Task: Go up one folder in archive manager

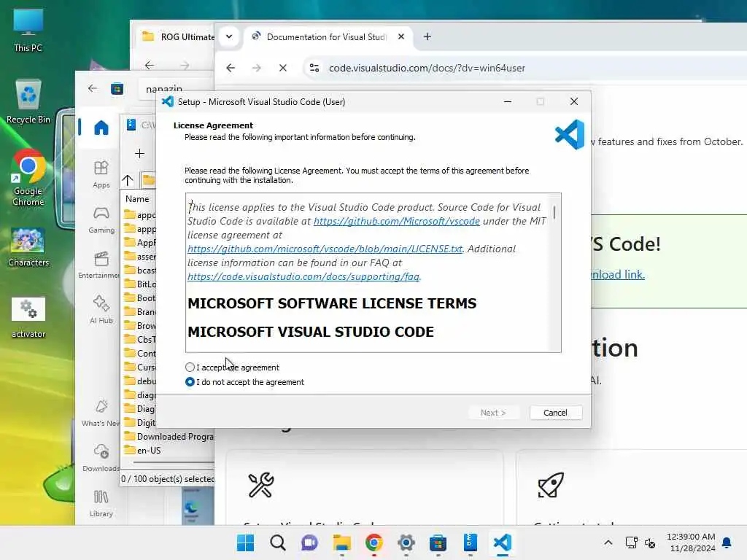Action: (x=128, y=180)
